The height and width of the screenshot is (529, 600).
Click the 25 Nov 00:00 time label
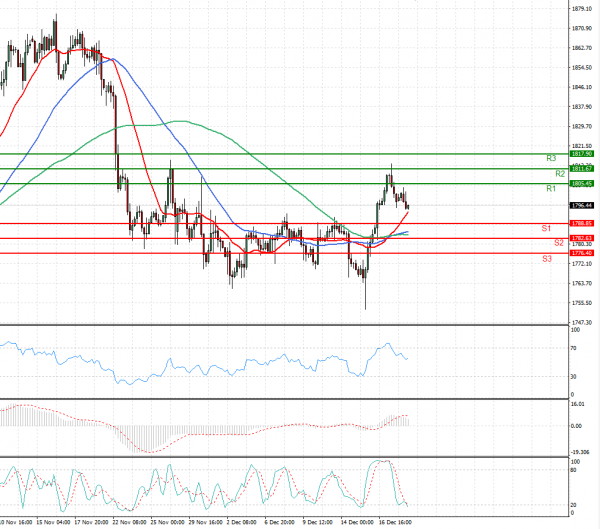tap(168, 522)
